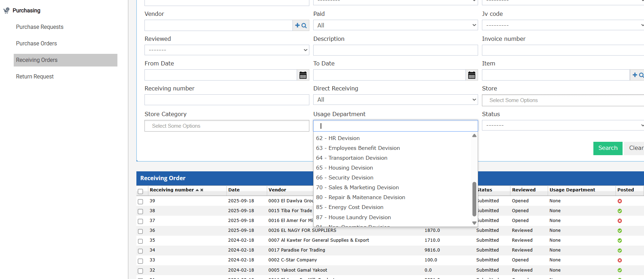644x279 pixels.
Task: Open the To Date calendar picker
Action: coord(471,75)
